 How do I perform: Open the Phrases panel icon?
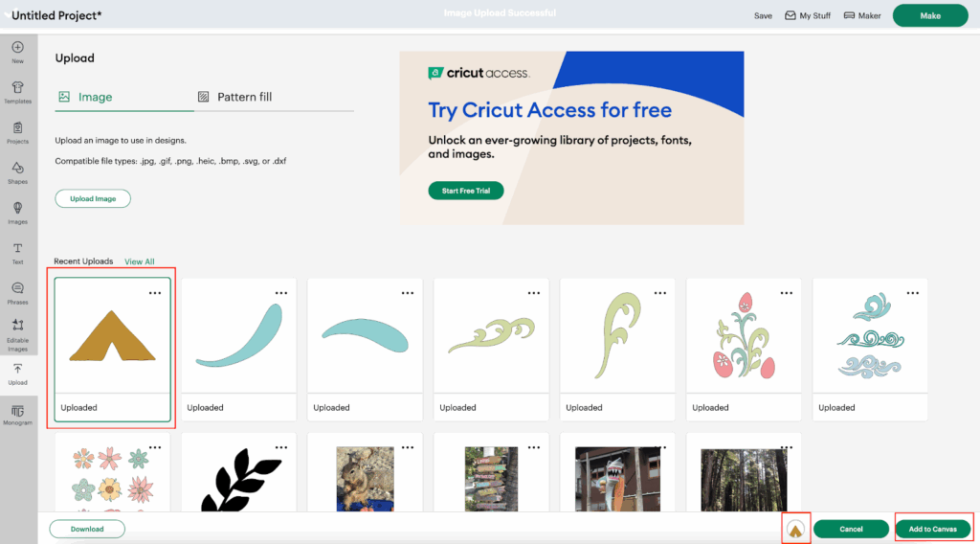coord(17,288)
